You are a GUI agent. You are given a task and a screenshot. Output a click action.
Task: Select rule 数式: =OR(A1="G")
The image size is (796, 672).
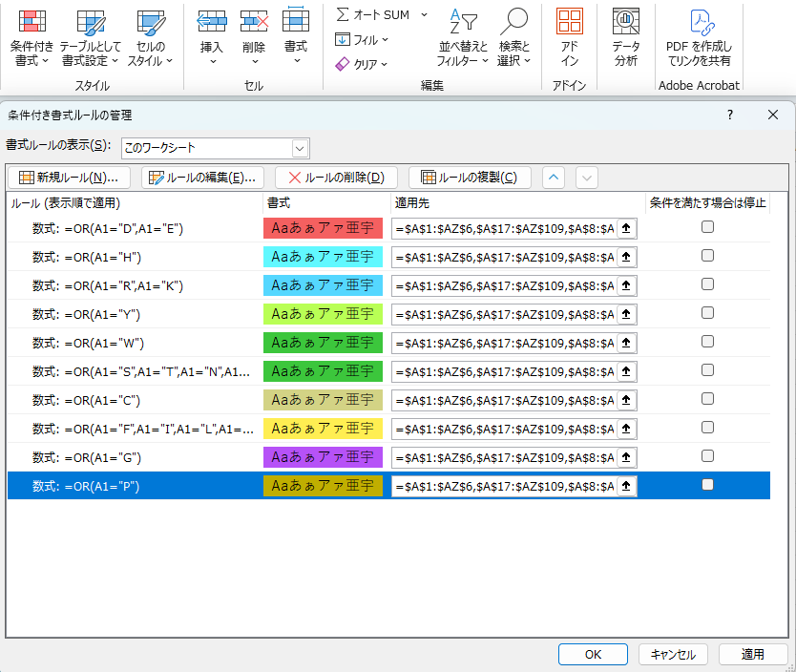coord(87,458)
